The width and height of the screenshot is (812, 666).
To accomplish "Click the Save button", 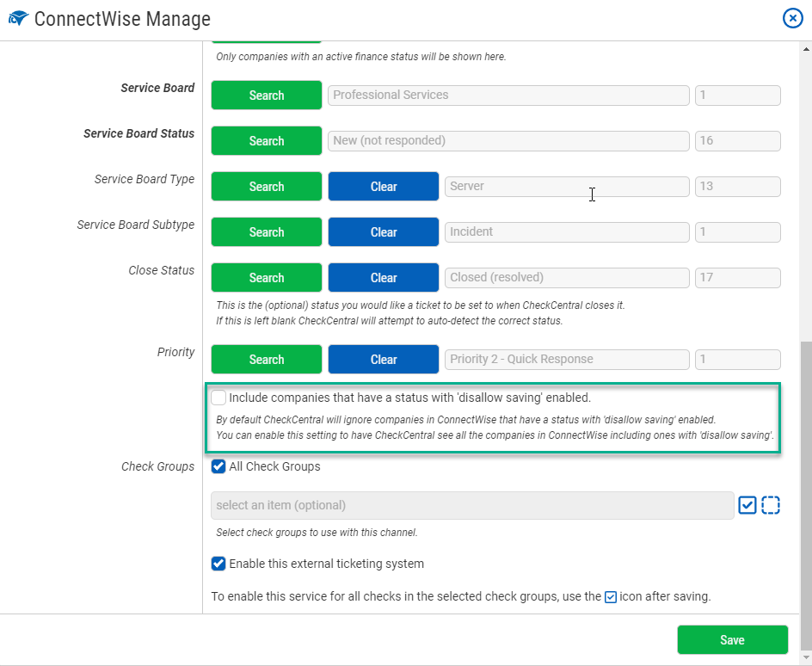I will click(731, 639).
